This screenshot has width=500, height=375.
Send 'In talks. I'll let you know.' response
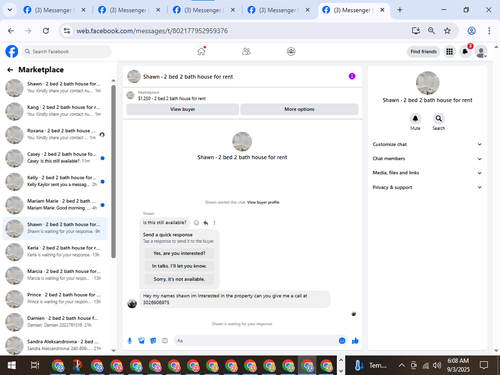point(179,266)
